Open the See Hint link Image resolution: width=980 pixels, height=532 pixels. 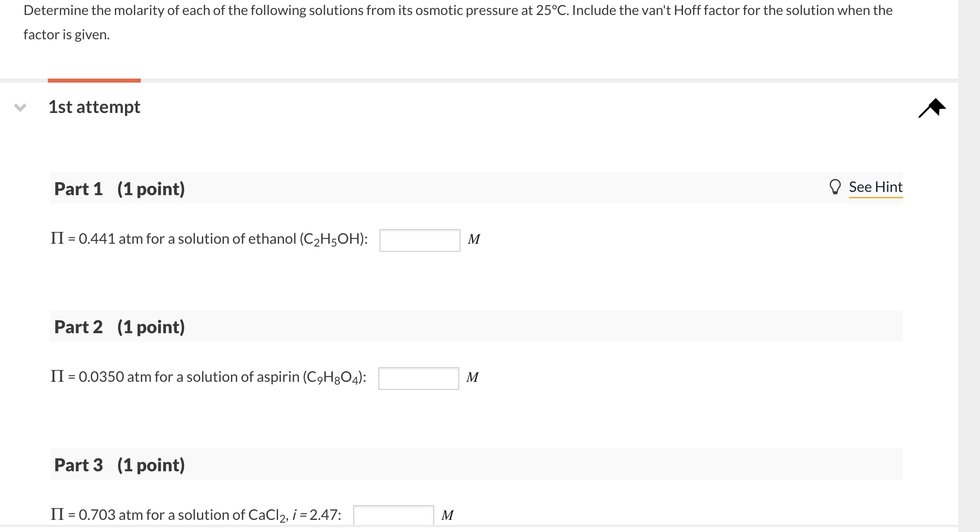[x=876, y=187]
